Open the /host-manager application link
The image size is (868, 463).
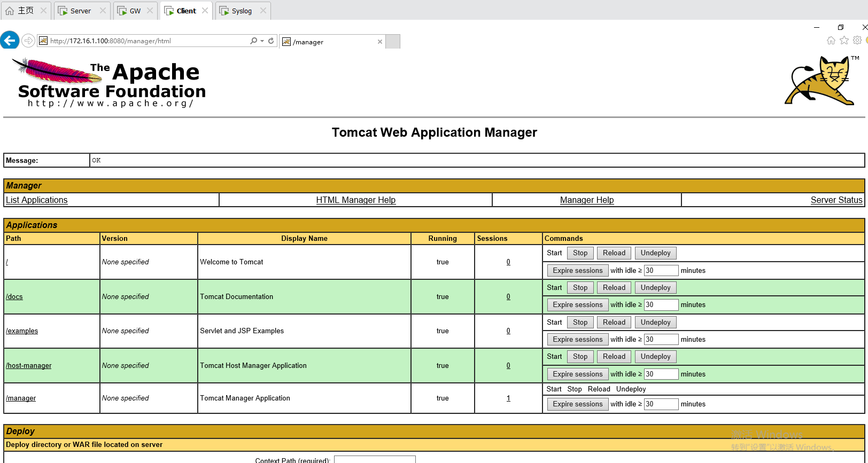point(29,365)
